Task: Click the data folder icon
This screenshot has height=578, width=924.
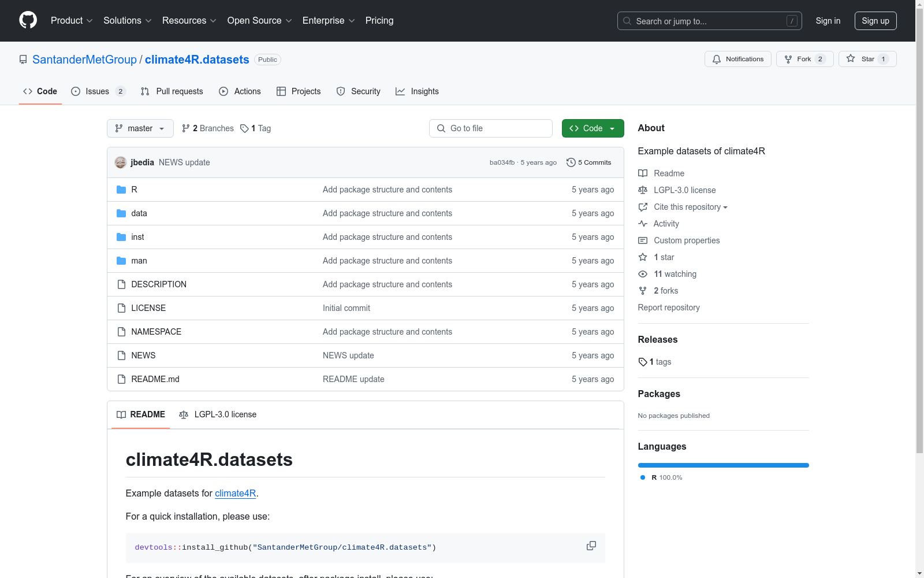Action: click(121, 213)
